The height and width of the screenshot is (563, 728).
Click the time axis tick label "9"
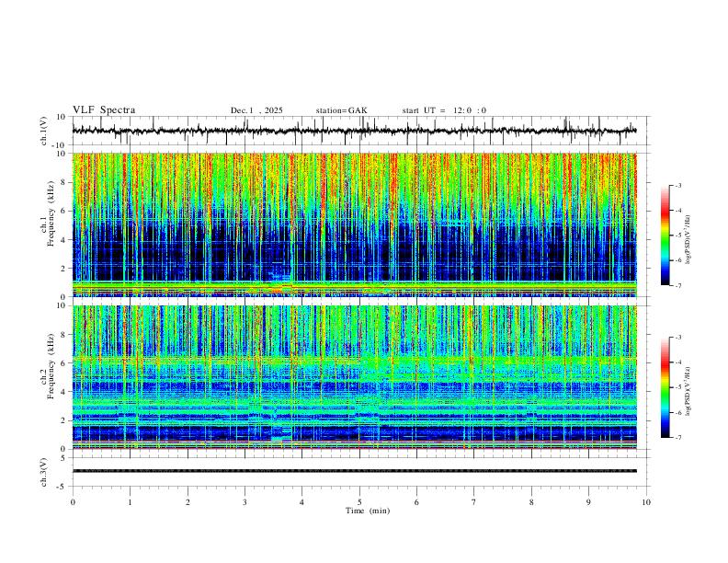point(588,502)
